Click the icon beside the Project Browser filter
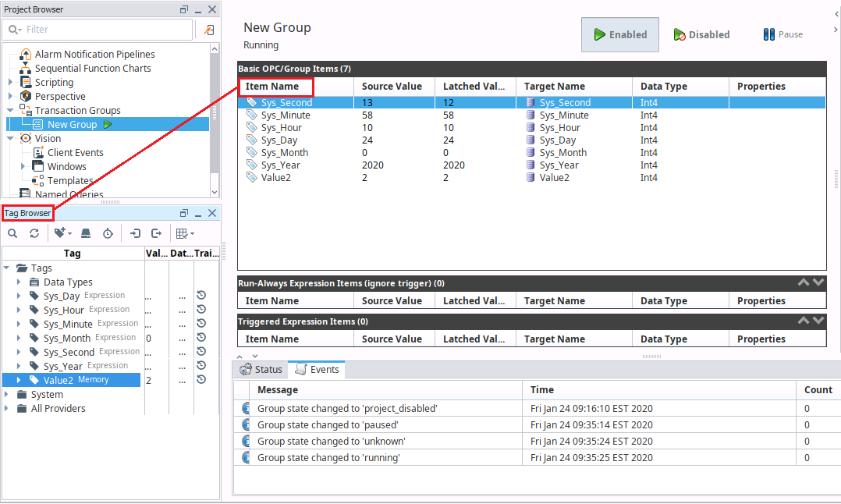This screenshot has height=504, width=841. (209, 30)
